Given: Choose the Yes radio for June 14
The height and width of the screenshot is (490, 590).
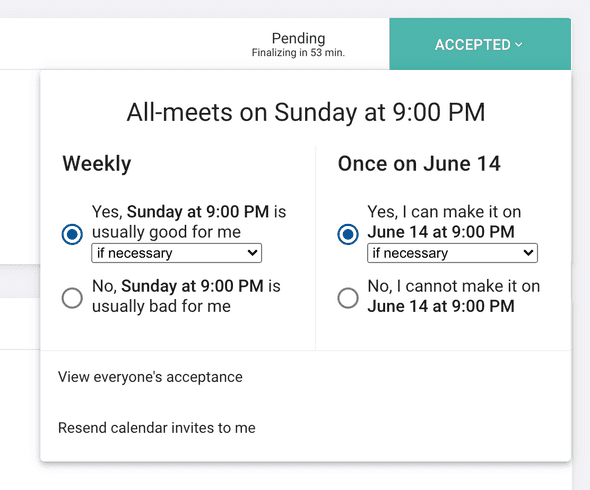Looking at the screenshot, I should click(x=348, y=234).
